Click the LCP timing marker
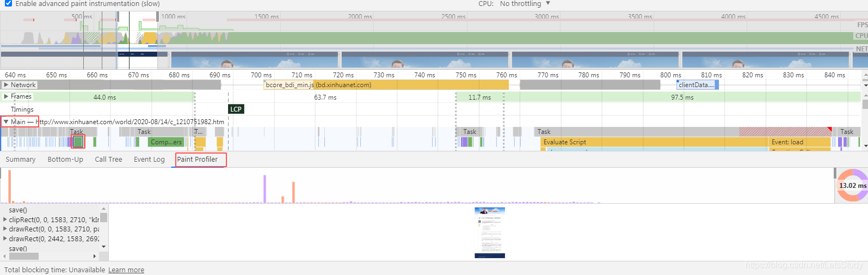The height and width of the screenshot is (275, 868). tap(236, 109)
